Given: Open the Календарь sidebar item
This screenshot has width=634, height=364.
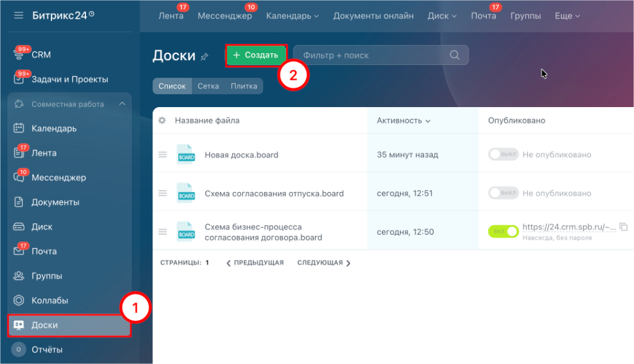Looking at the screenshot, I should coord(53,128).
